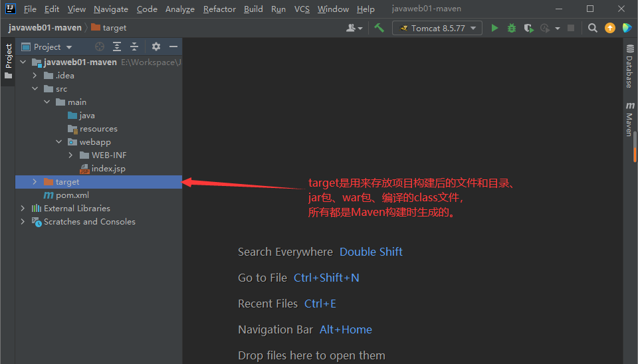Click the Build Project hammer icon
The height and width of the screenshot is (364, 638).
(379, 28)
